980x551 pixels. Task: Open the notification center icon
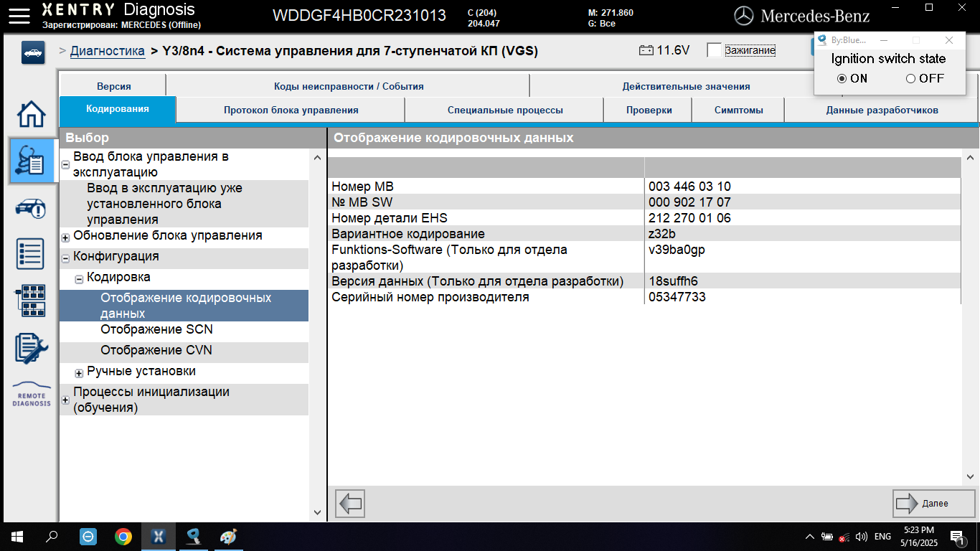click(958, 536)
